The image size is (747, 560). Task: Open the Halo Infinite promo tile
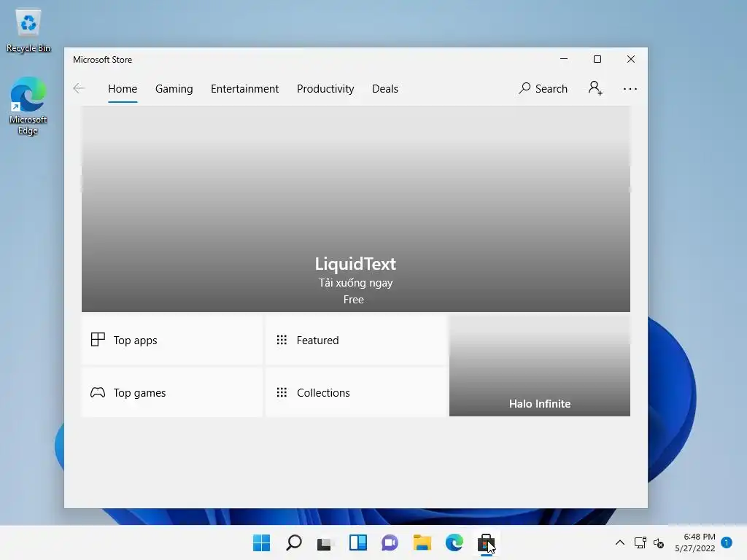pos(539,365)
